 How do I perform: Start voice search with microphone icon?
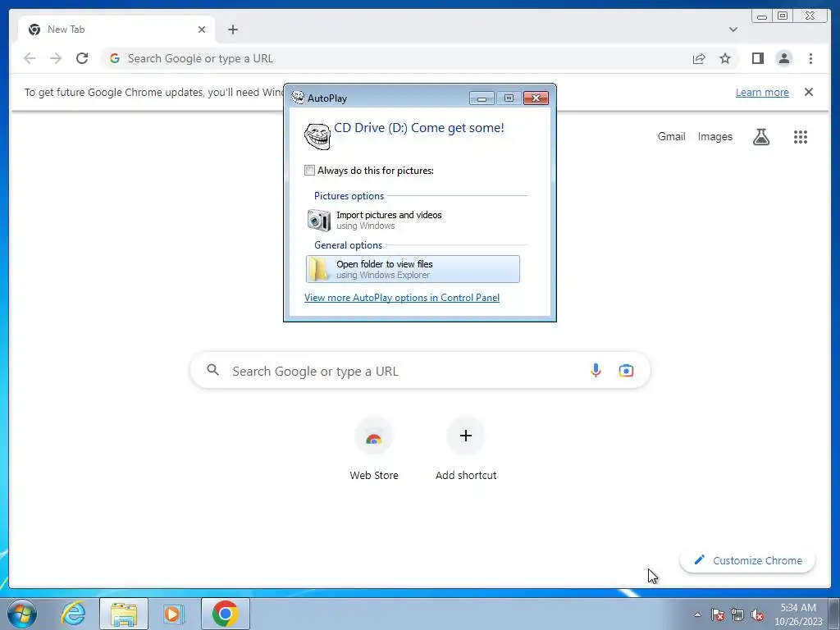point(596,370)
